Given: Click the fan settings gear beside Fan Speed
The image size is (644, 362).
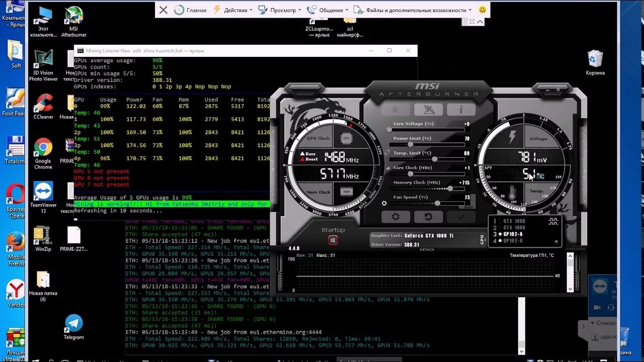Looking at the screenshot, I should (384, 203).
